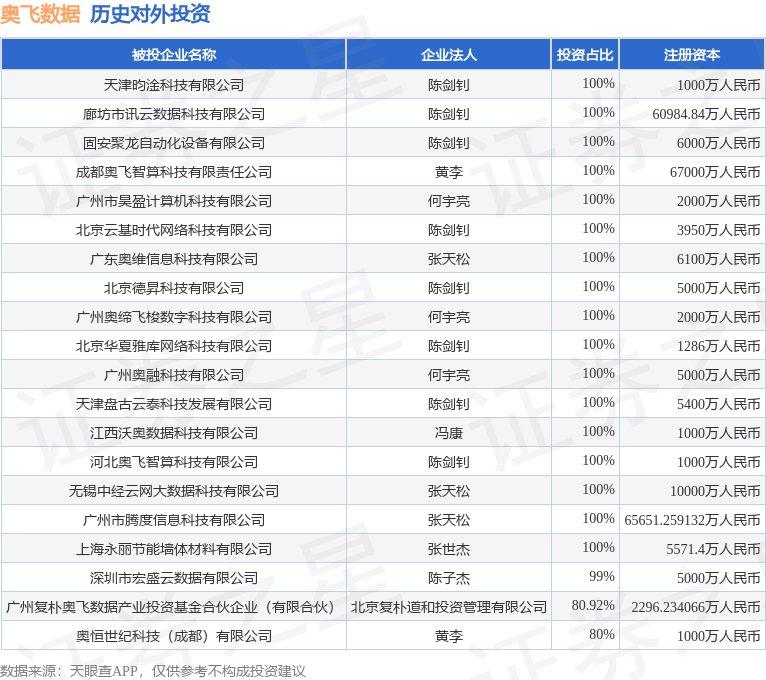
Task: Click registered capital 3950万人民币
Action: pos(719,230)
